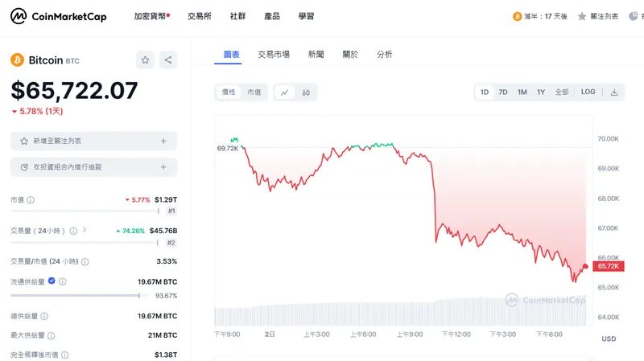
Task: Select the 7D time range
Action: pyautogui.click(x=503, y=92)
